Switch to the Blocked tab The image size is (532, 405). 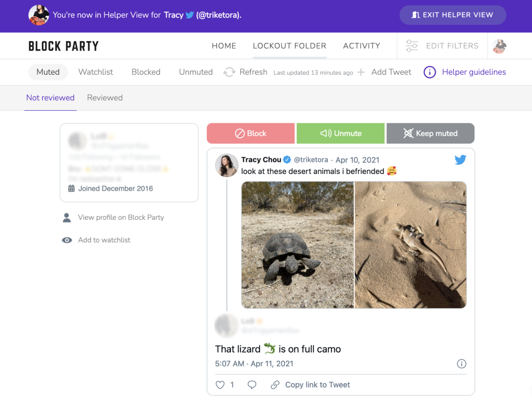click(146, 72)
